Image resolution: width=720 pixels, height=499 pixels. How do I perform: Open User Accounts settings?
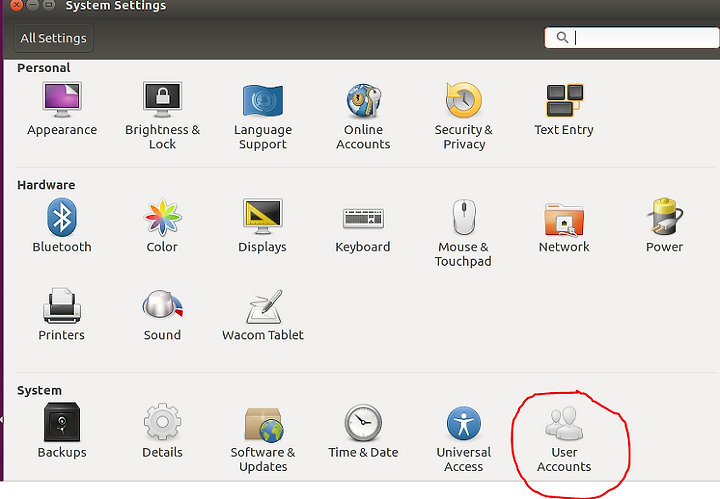point(564,439)
